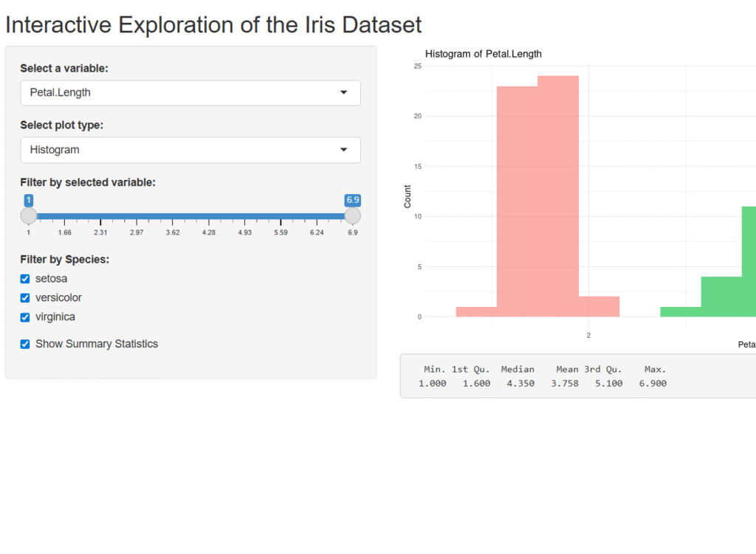
Task: Click the "Histogram of Petal.Length" plot title
Action: point(484,54)
